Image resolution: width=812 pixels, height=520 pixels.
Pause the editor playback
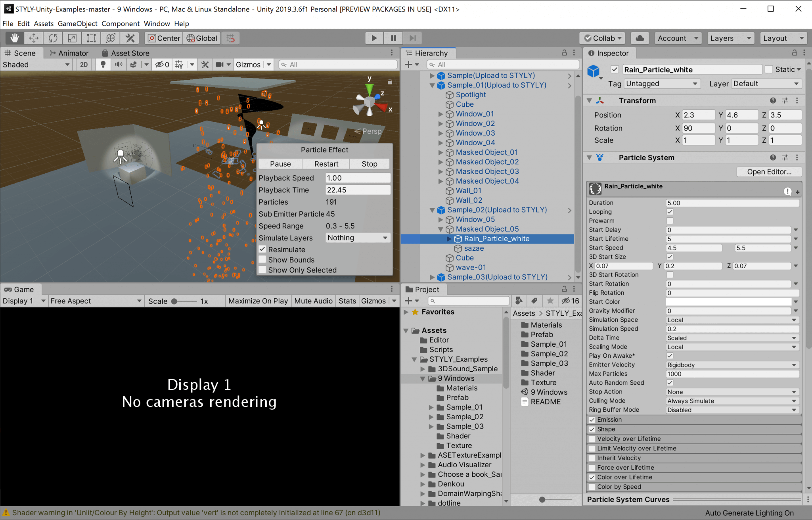[x=393, y=38]
